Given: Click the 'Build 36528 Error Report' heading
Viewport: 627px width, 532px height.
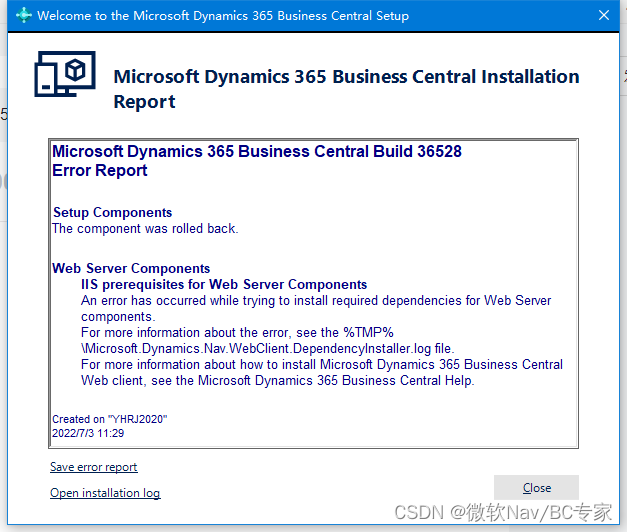Looking at the screenshot, I should pos(257,161).
